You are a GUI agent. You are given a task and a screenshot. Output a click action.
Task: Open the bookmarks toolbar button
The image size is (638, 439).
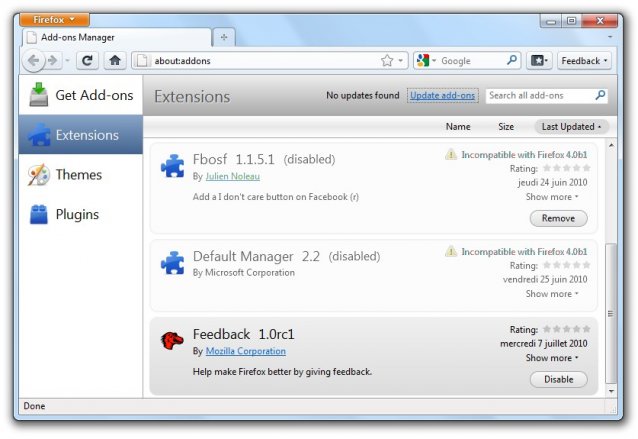tap(539, 61)
